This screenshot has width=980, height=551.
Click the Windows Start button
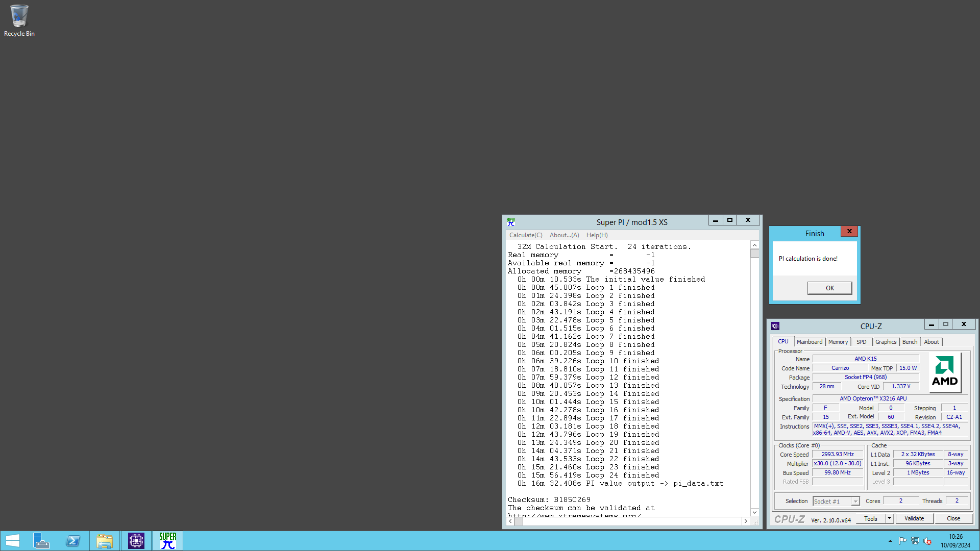coord(13,541)
